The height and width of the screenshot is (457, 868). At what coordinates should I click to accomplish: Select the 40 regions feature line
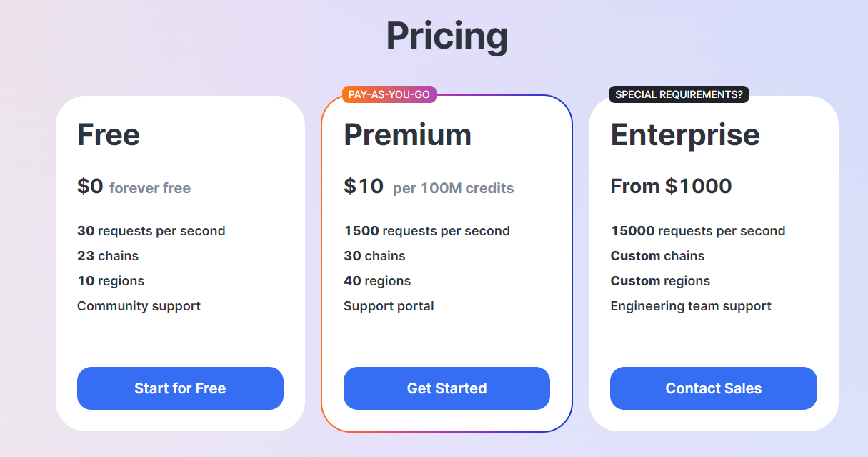coord(377,281)
